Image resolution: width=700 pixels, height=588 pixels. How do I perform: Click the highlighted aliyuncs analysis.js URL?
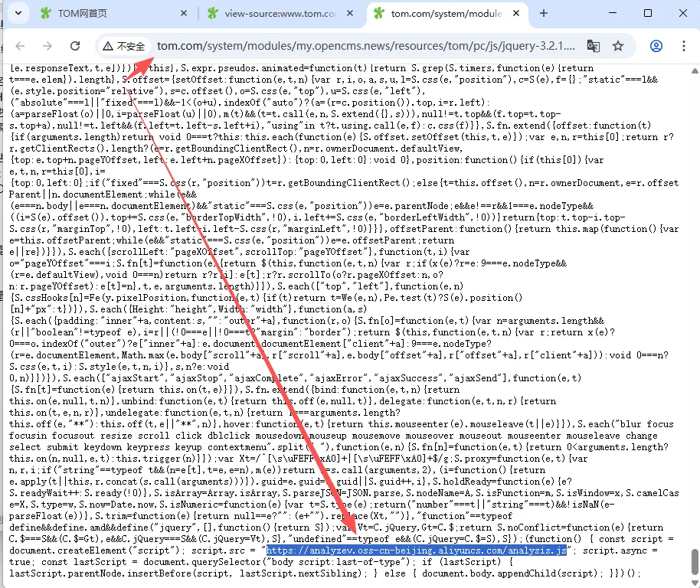coord(417,550)
